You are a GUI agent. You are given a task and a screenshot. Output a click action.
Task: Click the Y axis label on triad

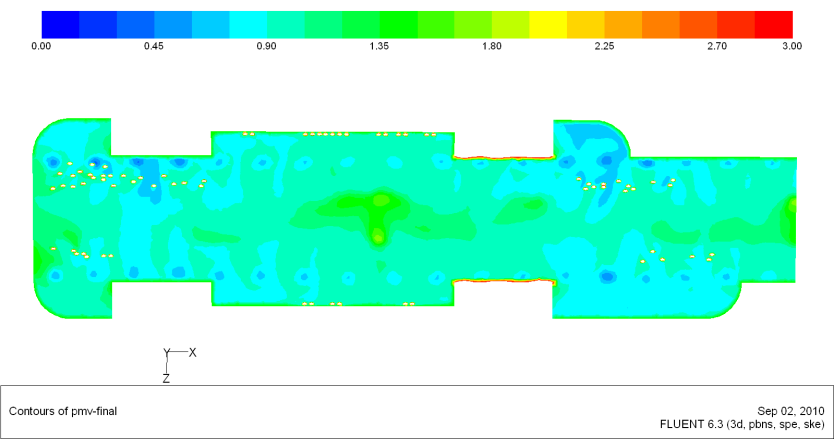[166, 352]
